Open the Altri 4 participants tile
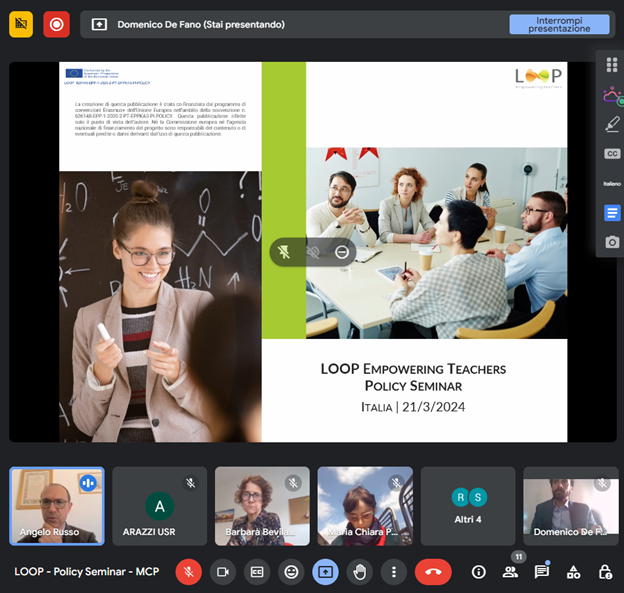Image resolution: width=624 pixels, height=593 pixels. coord(468,506)
